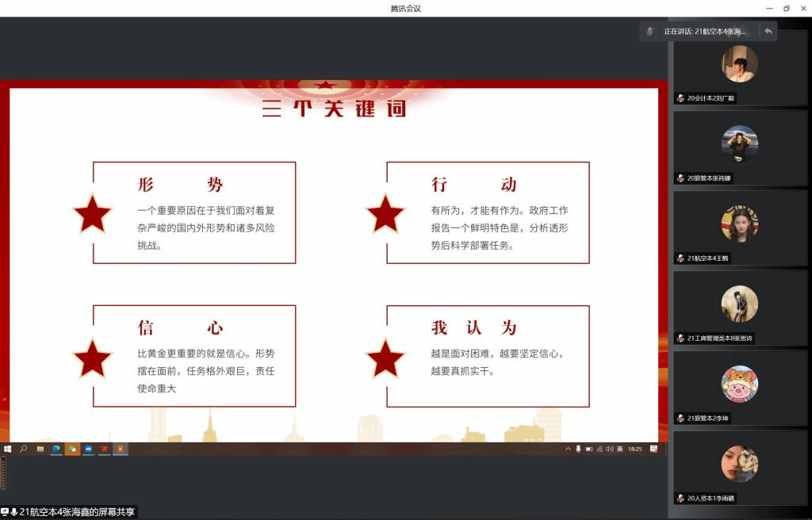The image size is (812, 520).
Task: Open Microsoft Edge icon in shared screen taskbar
Action: coord(56,449)
